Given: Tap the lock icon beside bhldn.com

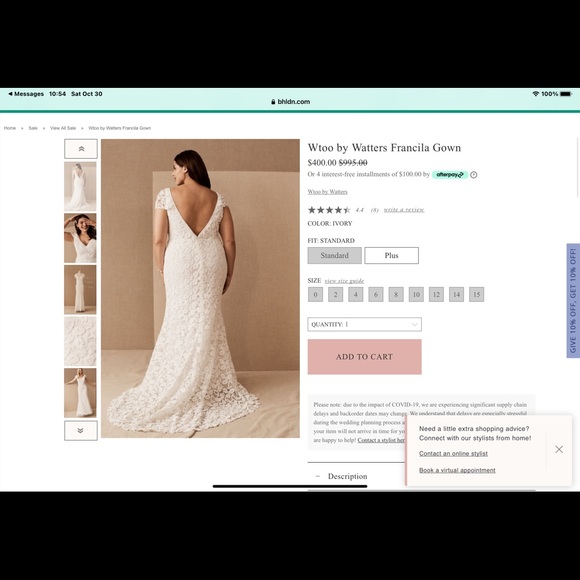Looking at the screenshot, I should point(273,102).
